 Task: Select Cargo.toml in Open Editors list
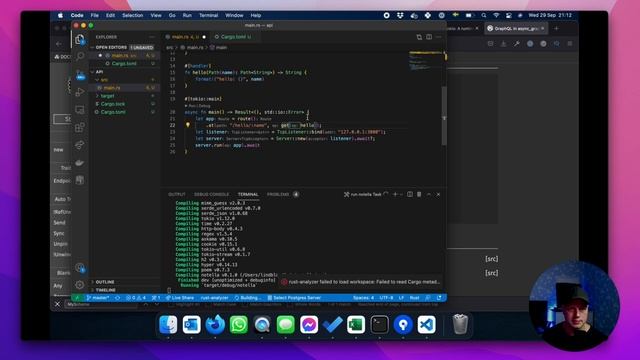(x=124, y=64)
